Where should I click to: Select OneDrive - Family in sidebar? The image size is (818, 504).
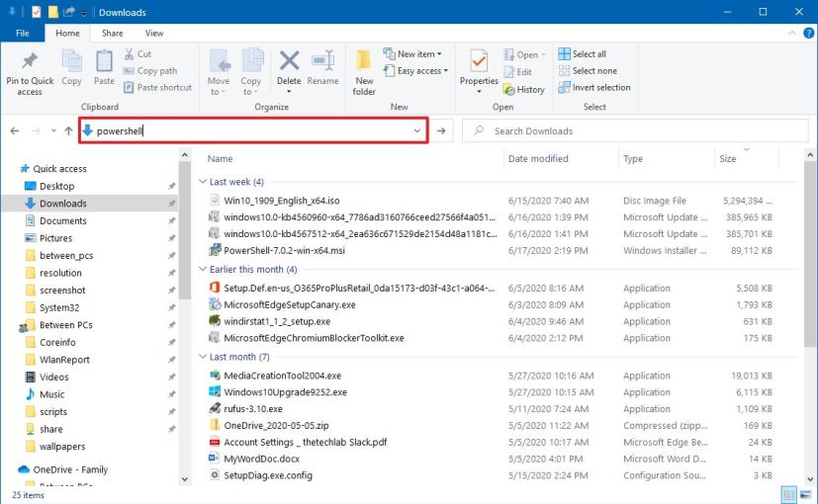tap(70, 469)
